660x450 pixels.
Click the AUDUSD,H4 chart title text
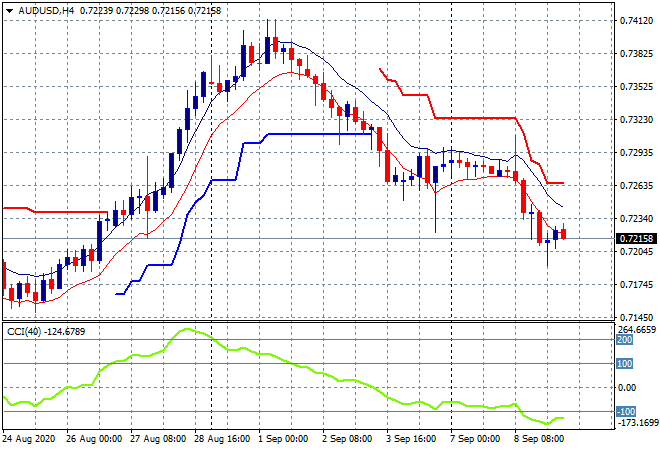pyautogui.click(x=46, y=11)
